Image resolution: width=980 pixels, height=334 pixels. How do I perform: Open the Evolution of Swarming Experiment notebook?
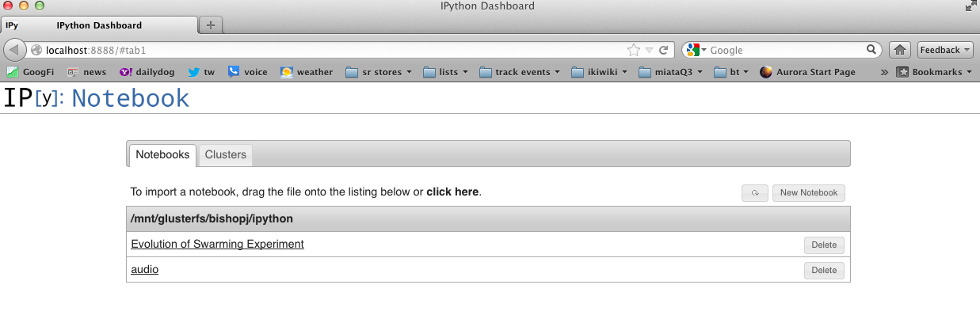[217, 245]
